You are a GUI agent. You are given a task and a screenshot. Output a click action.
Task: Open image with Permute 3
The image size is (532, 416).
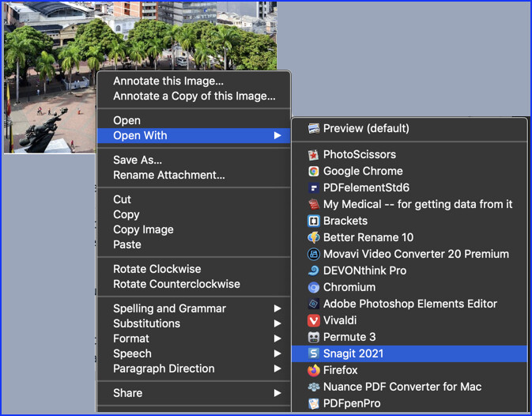tap(409, 337)
